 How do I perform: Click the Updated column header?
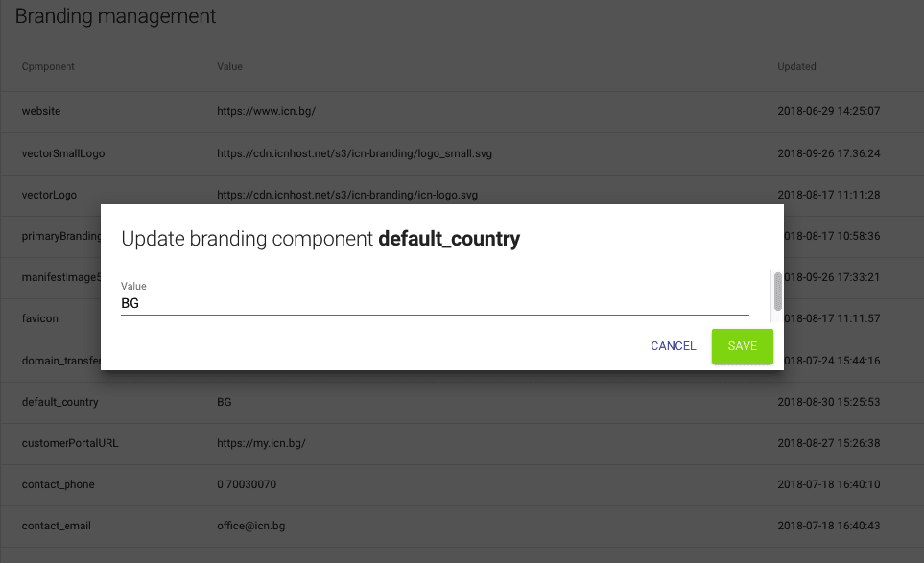pos(796,67)
